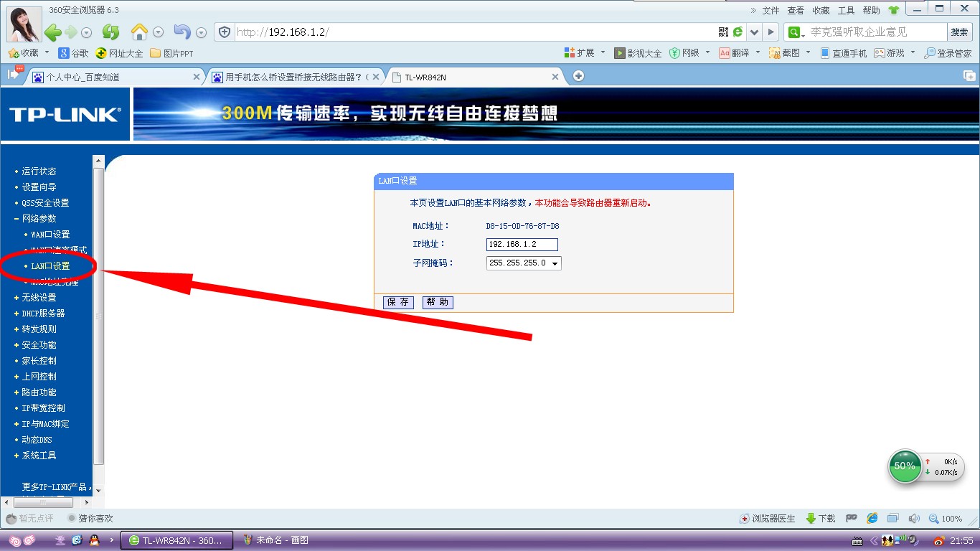Open the address bar history dropdown

coord(754,32)
